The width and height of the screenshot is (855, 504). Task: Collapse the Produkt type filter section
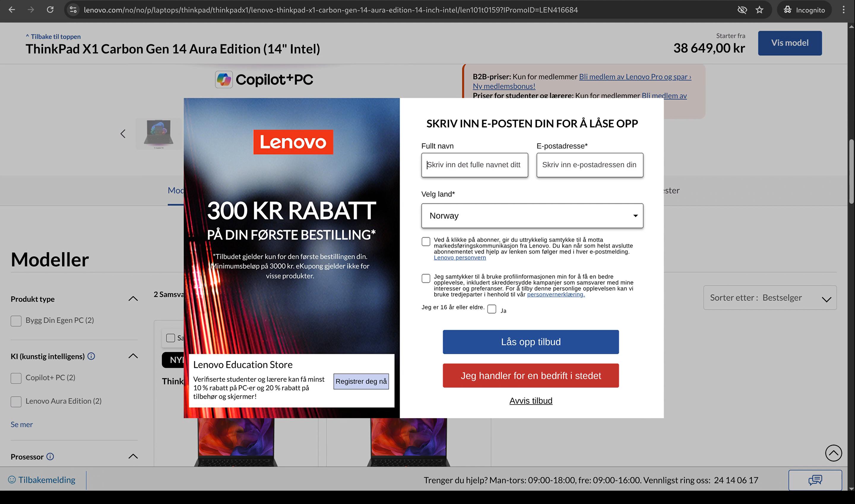[133, 299]
